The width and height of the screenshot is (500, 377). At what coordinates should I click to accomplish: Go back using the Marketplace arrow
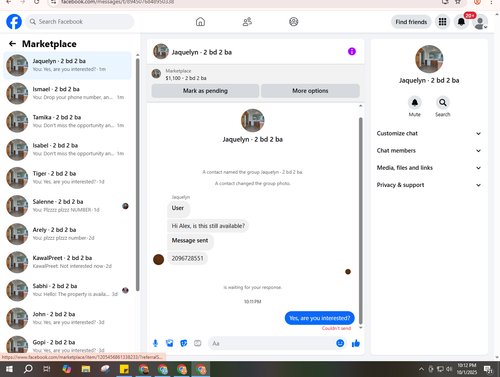point(12,44)
